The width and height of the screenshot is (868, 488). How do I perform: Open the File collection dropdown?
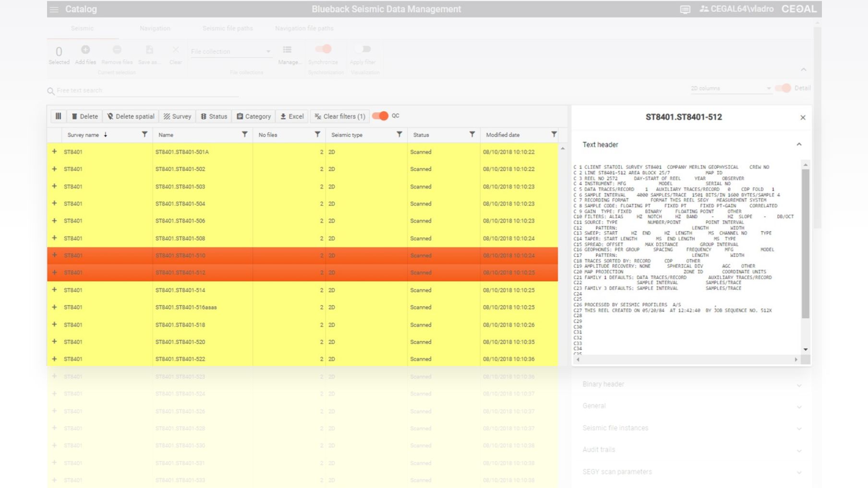tap(231, 51)
